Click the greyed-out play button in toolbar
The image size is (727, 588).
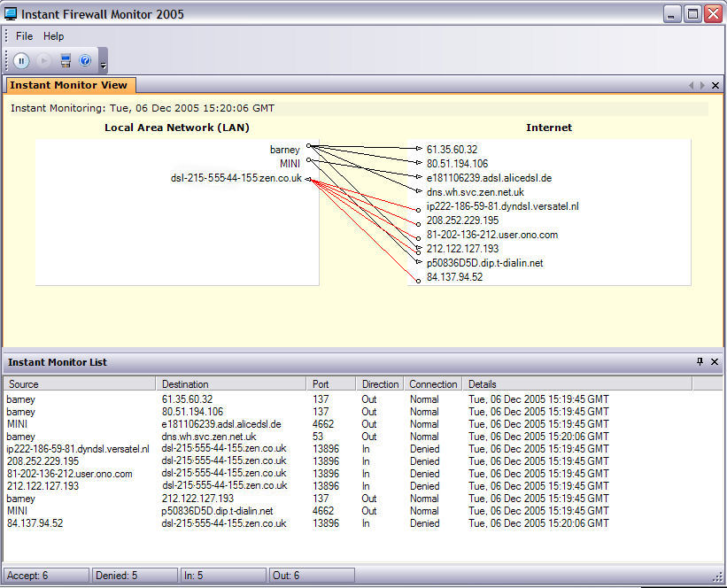43,61
